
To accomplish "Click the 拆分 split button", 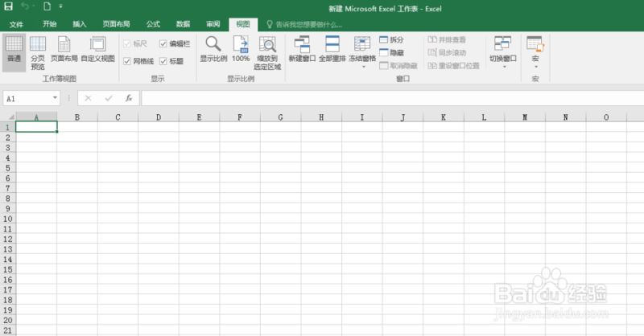I will 392,39.
